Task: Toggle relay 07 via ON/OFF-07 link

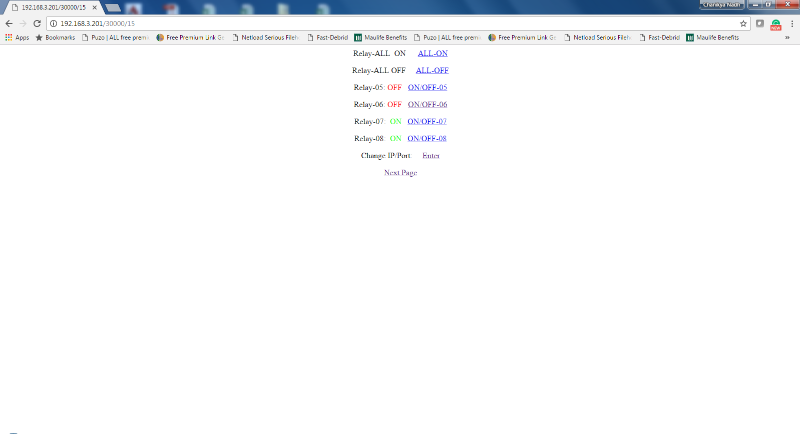Action: click(427, 121)
